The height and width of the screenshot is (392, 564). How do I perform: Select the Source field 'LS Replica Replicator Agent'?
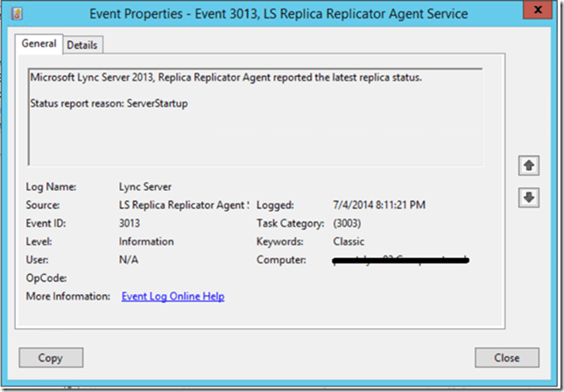(184, 205)
